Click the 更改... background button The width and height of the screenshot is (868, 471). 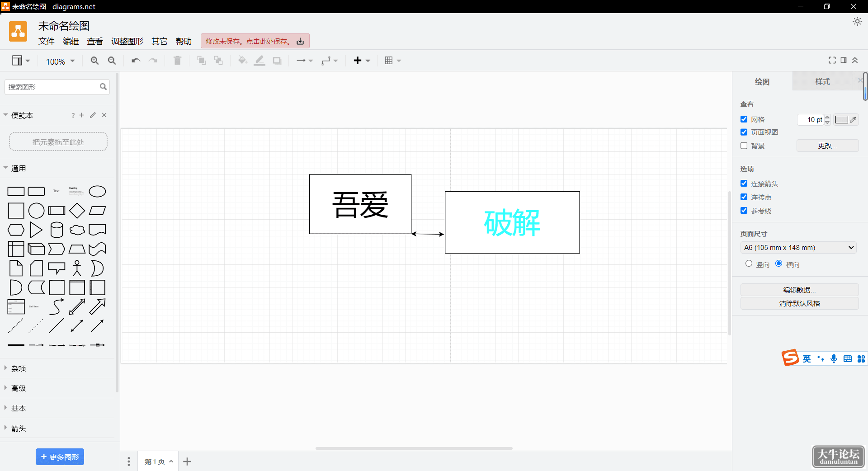click(827, 146)
